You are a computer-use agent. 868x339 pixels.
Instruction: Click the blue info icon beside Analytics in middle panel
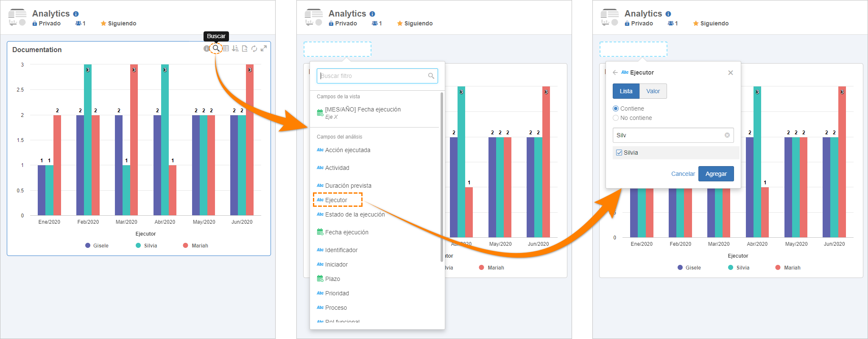(x=372, y=14)
